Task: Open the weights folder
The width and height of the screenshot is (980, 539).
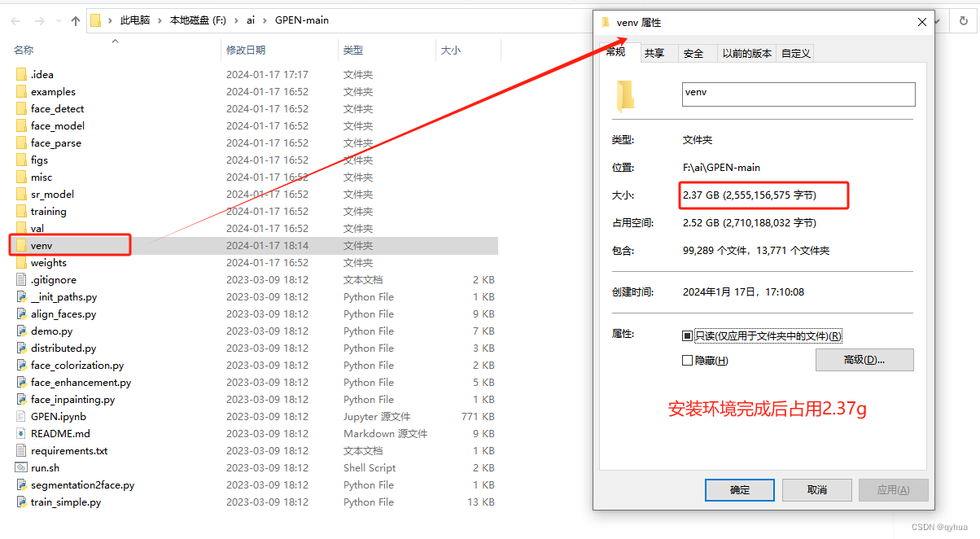Action: pos(50,262)
